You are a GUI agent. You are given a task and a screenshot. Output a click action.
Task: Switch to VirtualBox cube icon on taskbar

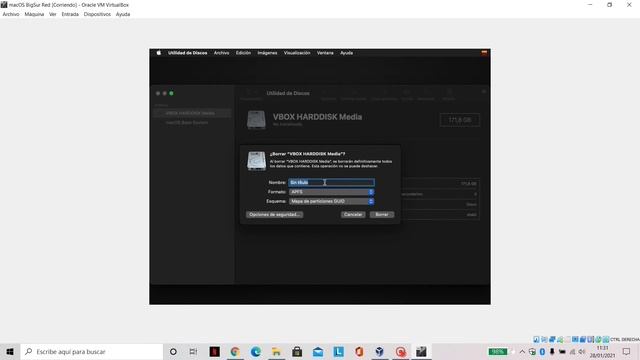[x=380, y=351]
